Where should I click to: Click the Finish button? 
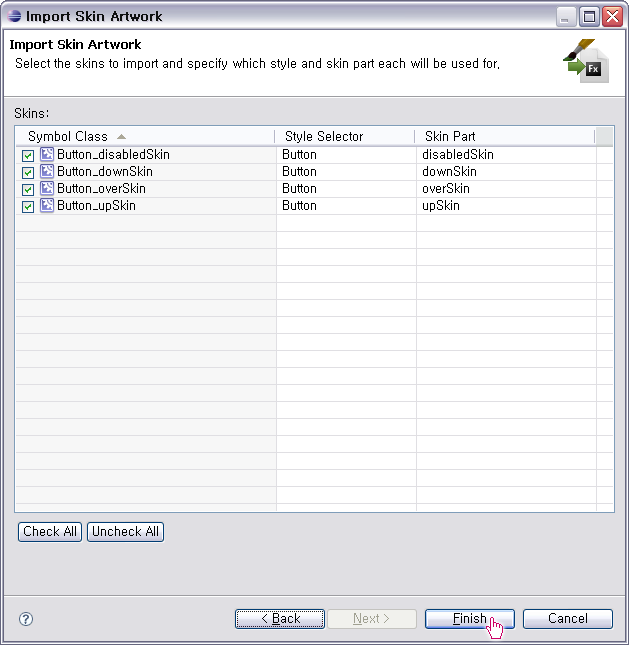coord(470,619)
